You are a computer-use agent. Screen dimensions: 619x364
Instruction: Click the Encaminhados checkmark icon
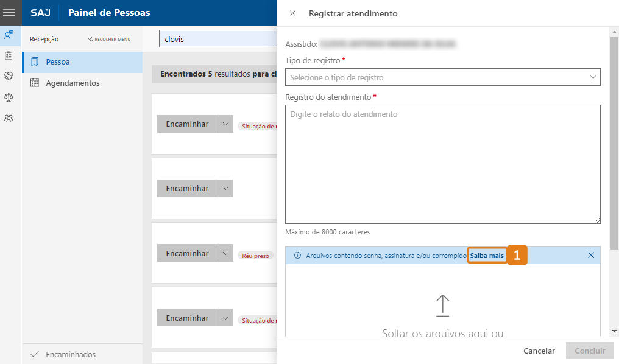click(35, 354)
